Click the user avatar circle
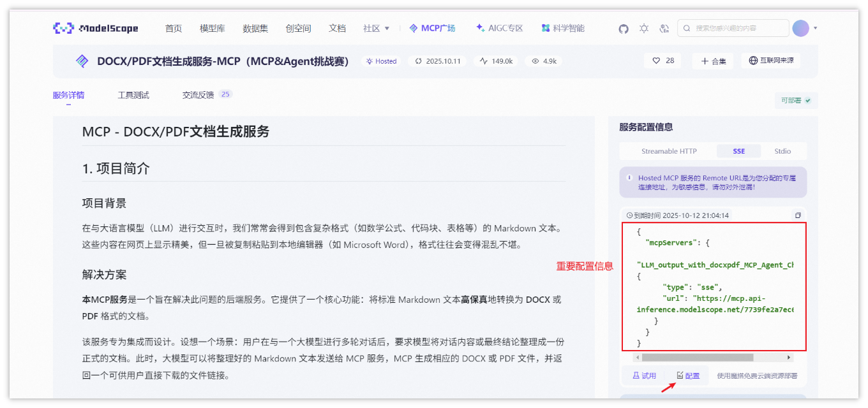The height and width of the screenshot is (408, 868). (x=800, y=28)
